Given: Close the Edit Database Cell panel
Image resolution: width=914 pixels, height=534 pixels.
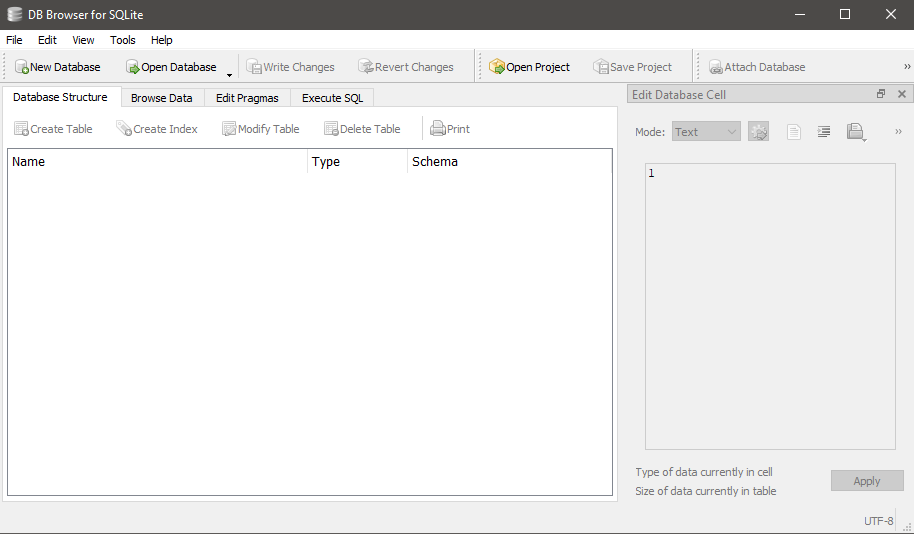Looking at the screenshot, I should 901,94.
